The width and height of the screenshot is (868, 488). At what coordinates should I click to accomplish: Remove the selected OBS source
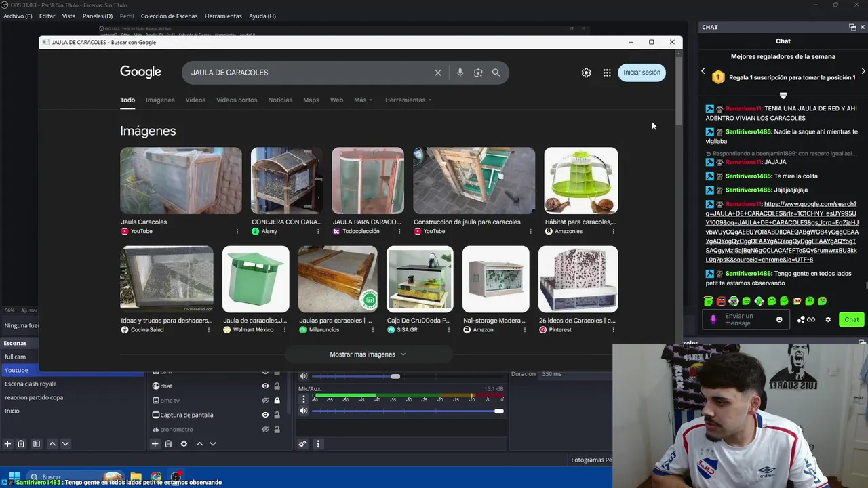[168, 444]
